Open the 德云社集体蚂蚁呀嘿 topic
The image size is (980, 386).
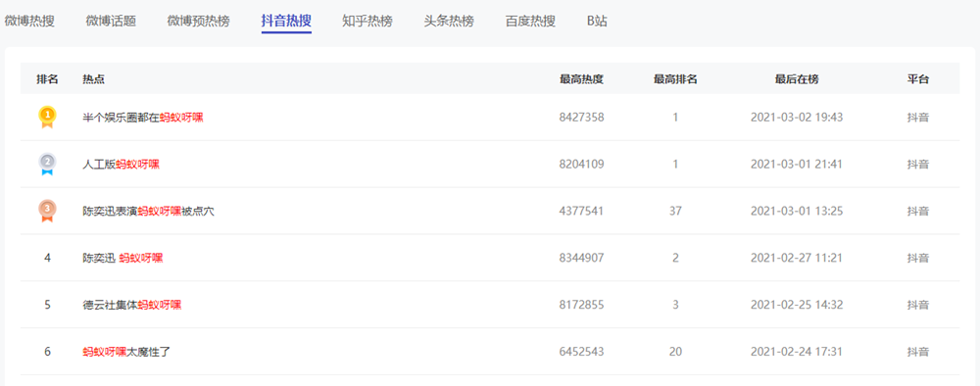[x=132, y=305]
